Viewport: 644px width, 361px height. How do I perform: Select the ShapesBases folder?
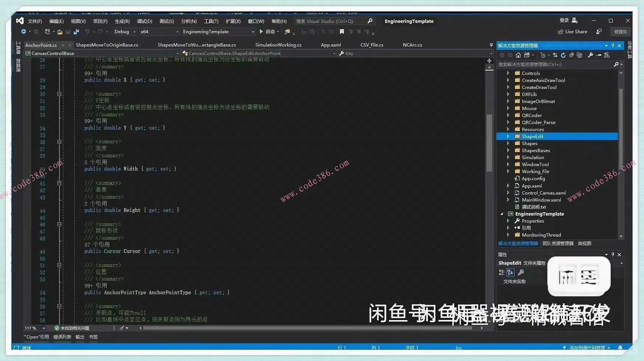coord(536,151)
